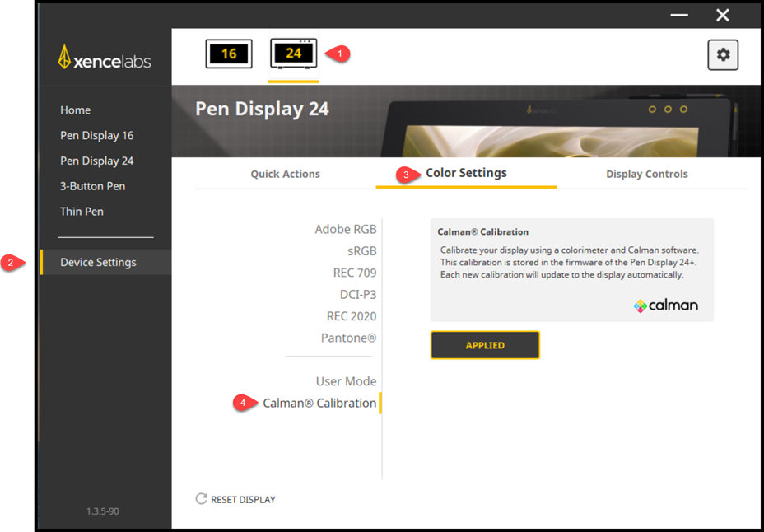764x532 pixels.
Task: Select Calman® Calibration in the color list
Action: 319,403
